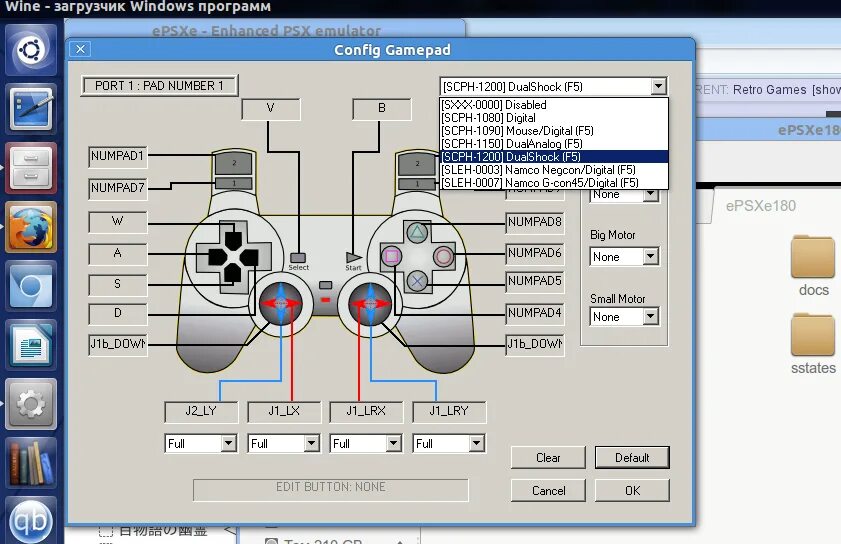Click the Triangle button on gamepad image
841x544 pixels.
[x=417, y=232]
